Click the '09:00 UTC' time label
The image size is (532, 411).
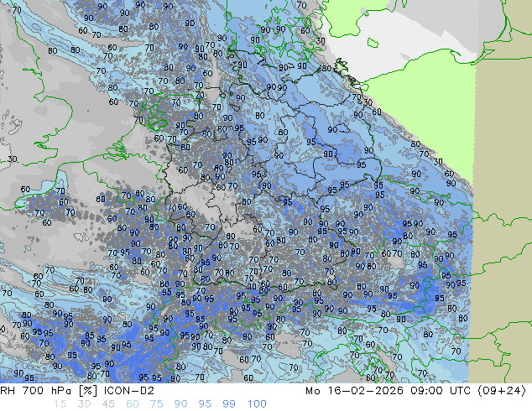pyautogui.click(x=441, y=391)
